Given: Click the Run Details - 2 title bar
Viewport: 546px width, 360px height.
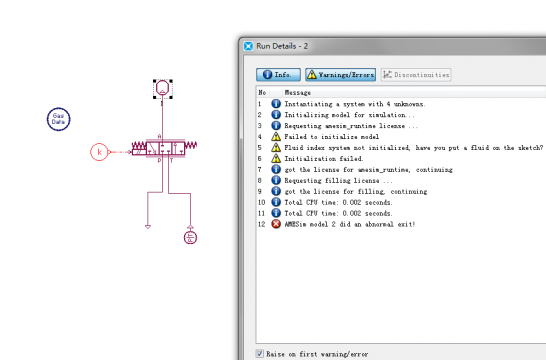Looking at the screenshot, I should 393,46.
